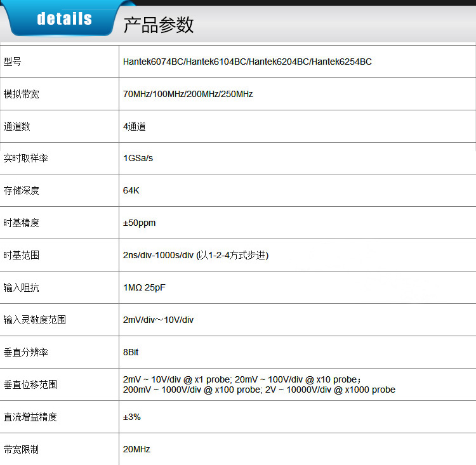Select the 输入灵敏度范围 row label
Image resolution: width=476 pixels, height=465 pixels.
(35, 320)
